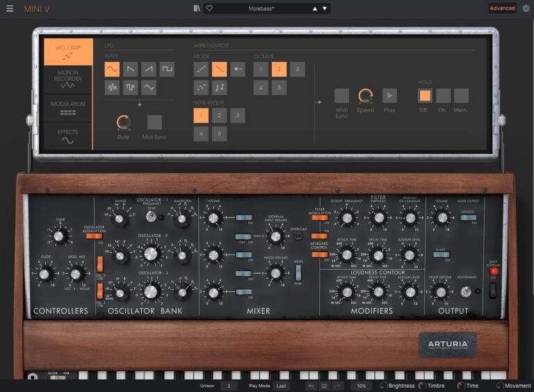Click the Timbre macro knob

[x=422, y=386]
